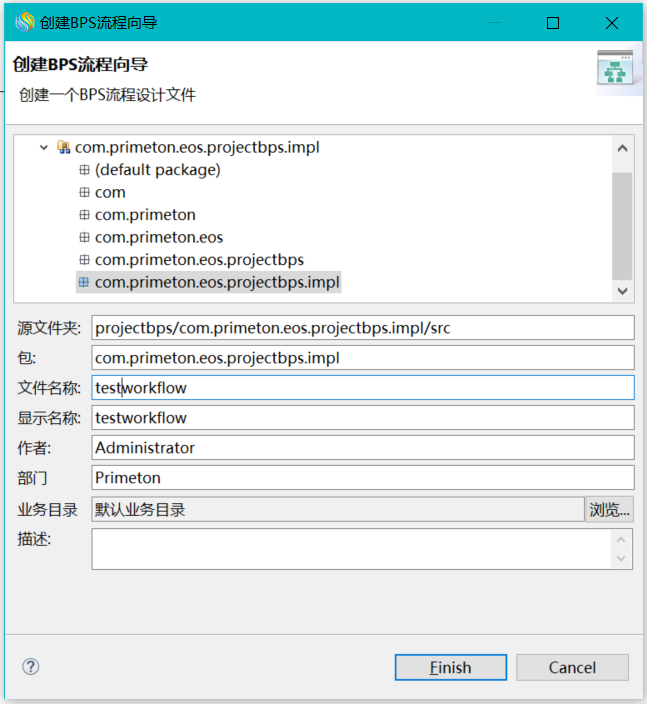The width and height of the screenshot is (647, 704).
Task: Collapse the com.primeton.eos.projectbps.impl source node
Action: point(44,147)
